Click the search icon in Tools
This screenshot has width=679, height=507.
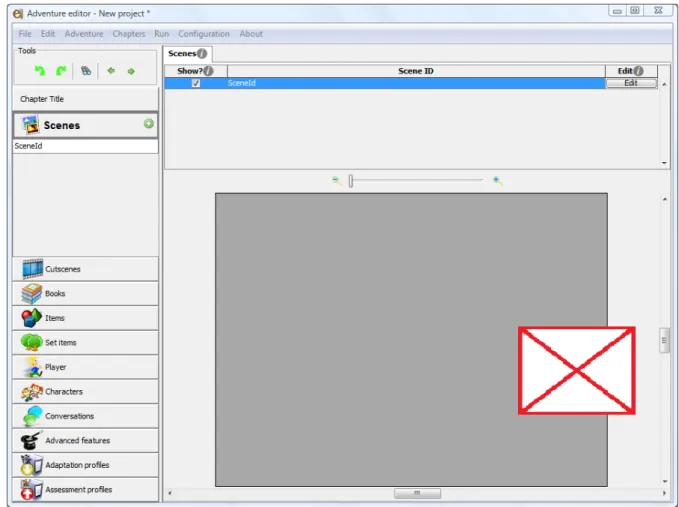(x=86, y=71)
